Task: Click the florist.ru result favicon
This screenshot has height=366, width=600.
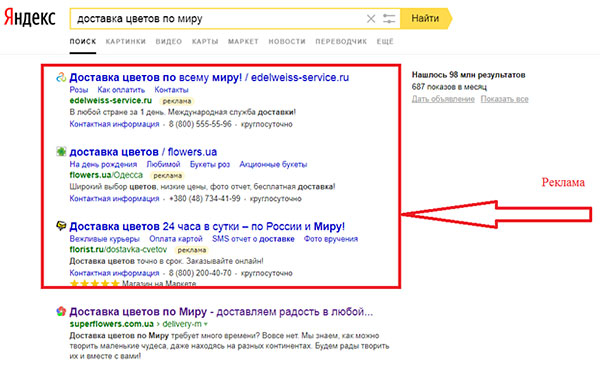Action: [x=61, y=226]
